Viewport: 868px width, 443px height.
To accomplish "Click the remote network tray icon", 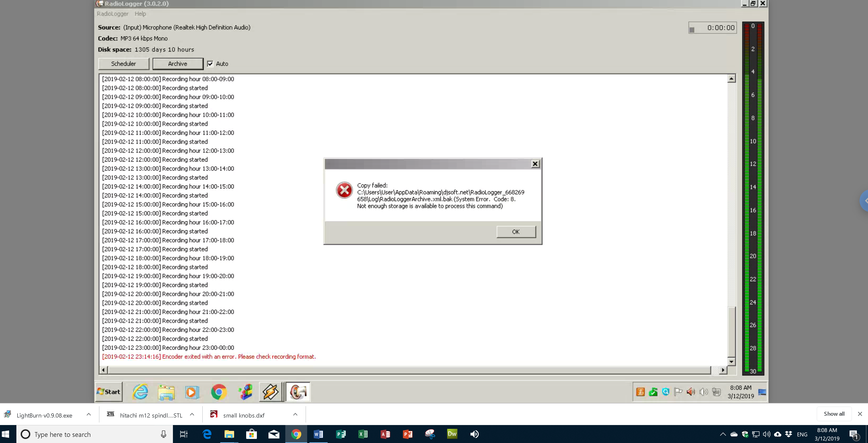I will [x=716, y=392].
